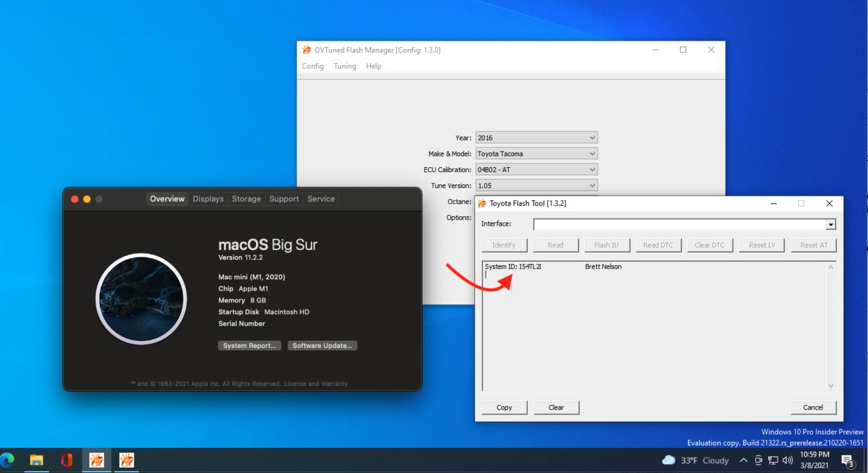Open Software Update in About This Mac
This screenshot has width=868, height=473.
click(x=322, y=345)
